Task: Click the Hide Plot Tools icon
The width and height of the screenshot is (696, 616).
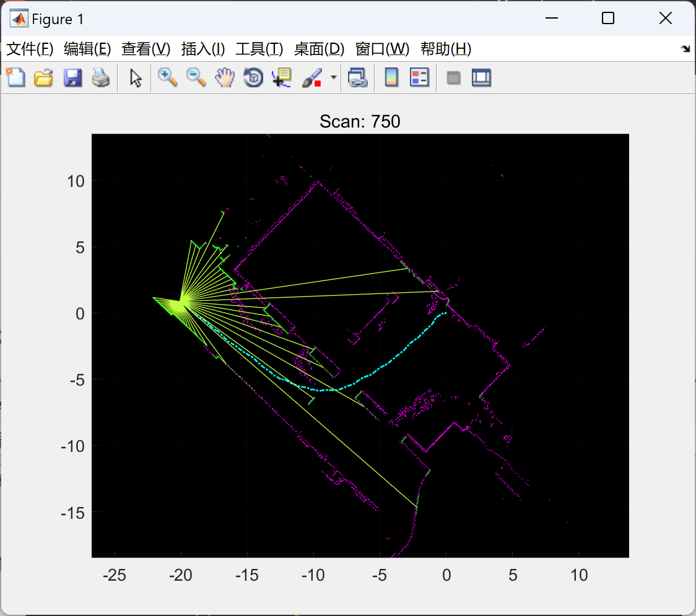Action: pyautogui.click(x=453, y=79)
